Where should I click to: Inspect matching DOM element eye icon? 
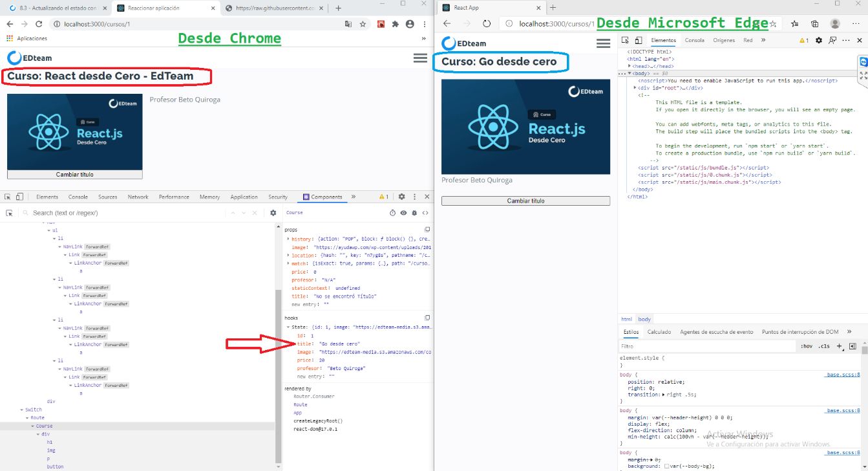pos(403,213)
